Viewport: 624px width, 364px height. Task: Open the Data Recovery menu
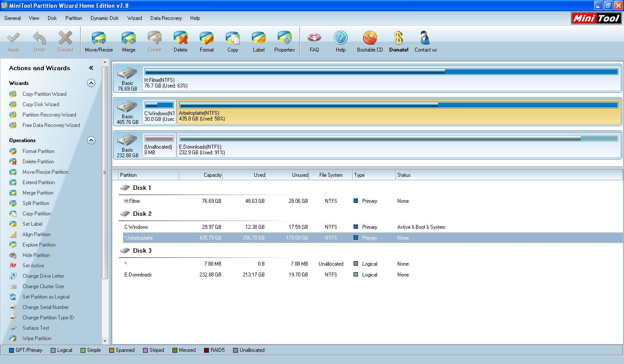point(166,18)
